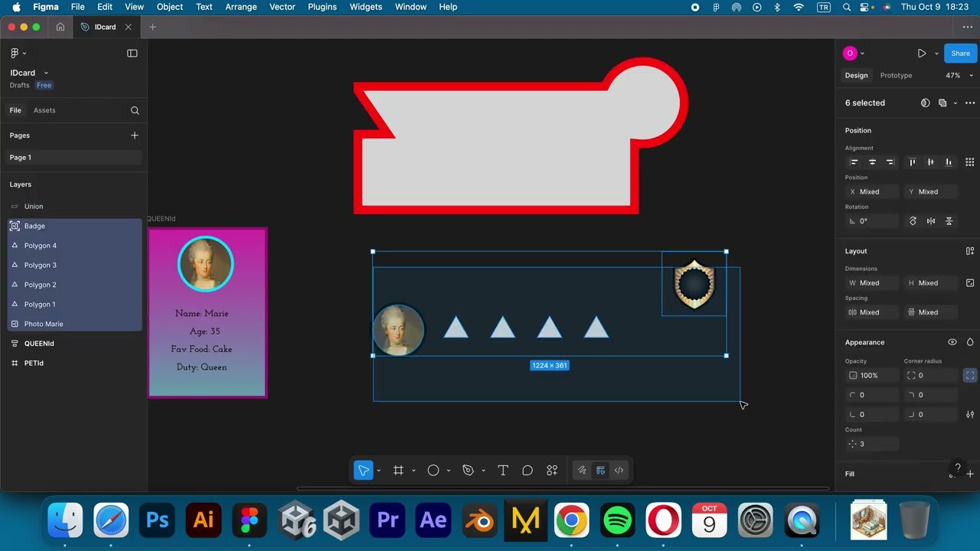
Task: Toggle visibility eye in Appearance
Action: click(952, 342)
